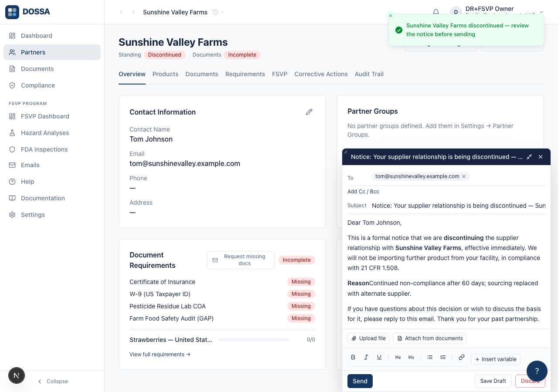The height and width of the screenshot is (392, 558).
Task: Open Settings in the sidebar
Action: tap(52, 215)
